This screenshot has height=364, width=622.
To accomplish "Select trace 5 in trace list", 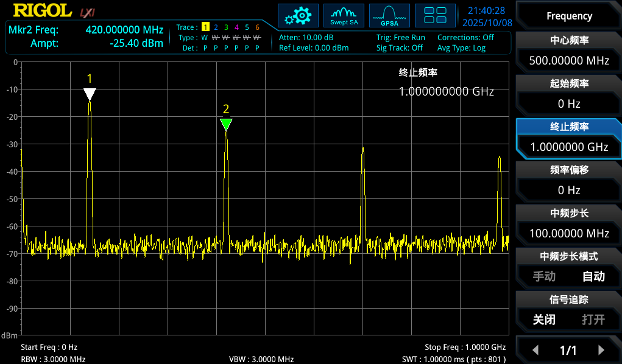I will point(247,27).
